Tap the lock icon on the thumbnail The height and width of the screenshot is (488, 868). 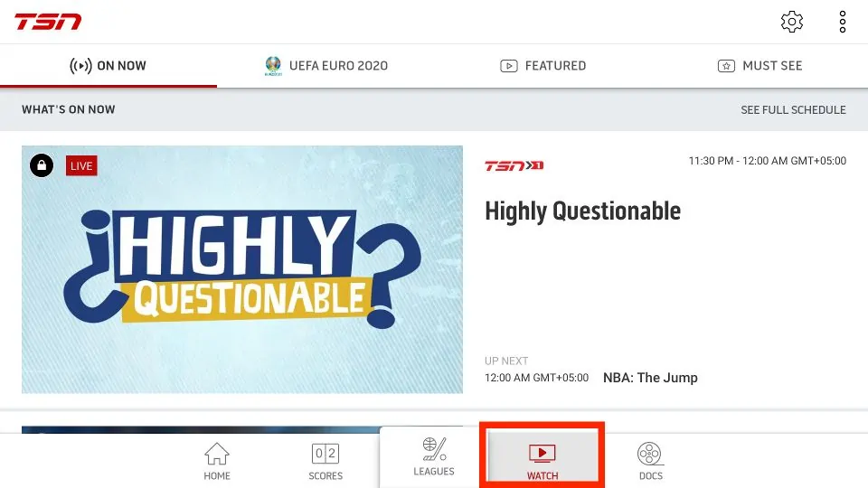tap(42, 165)
